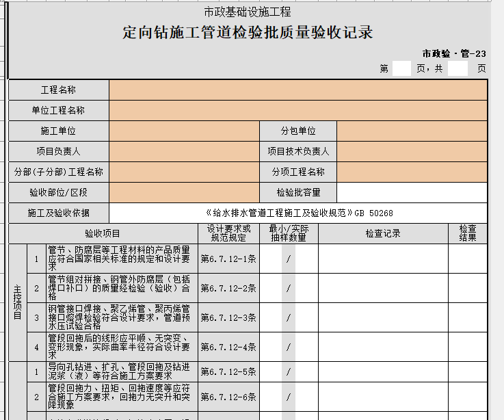Select the 检查记录 cell for 第6.7.12-3条
Viewport: 504px width, 420px height.
[382, 318]
